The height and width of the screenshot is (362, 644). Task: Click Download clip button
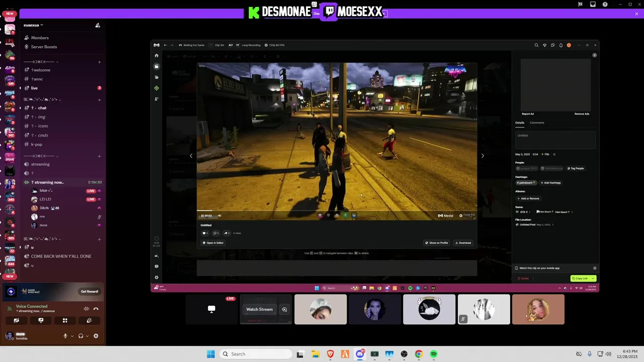[463, 243]
